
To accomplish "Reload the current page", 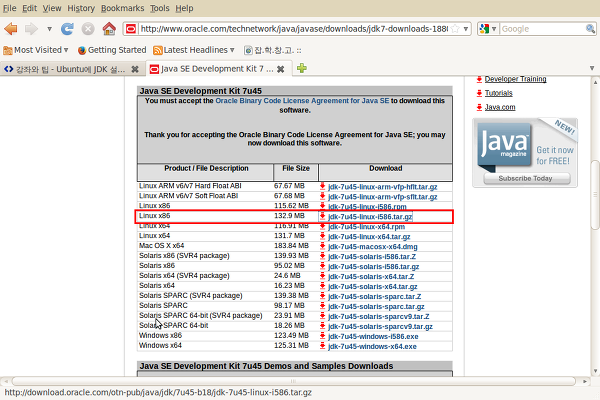I will point(67,29).
